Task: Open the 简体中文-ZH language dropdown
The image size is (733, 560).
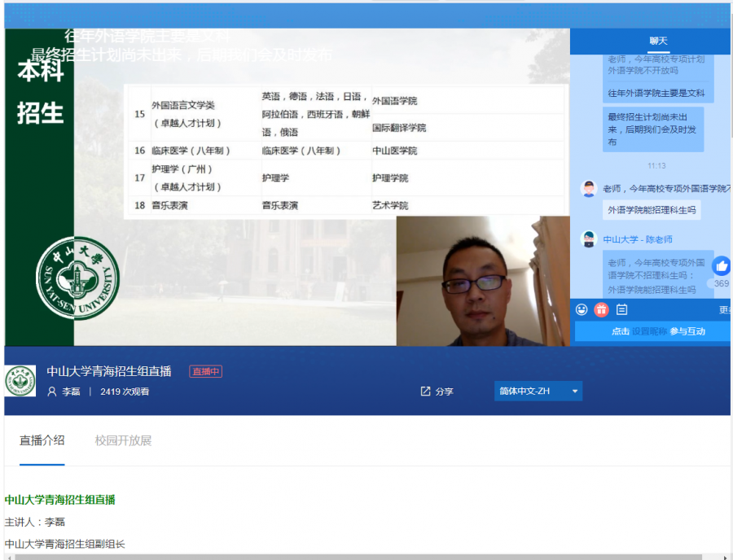Action: click(x=538, y=392)
